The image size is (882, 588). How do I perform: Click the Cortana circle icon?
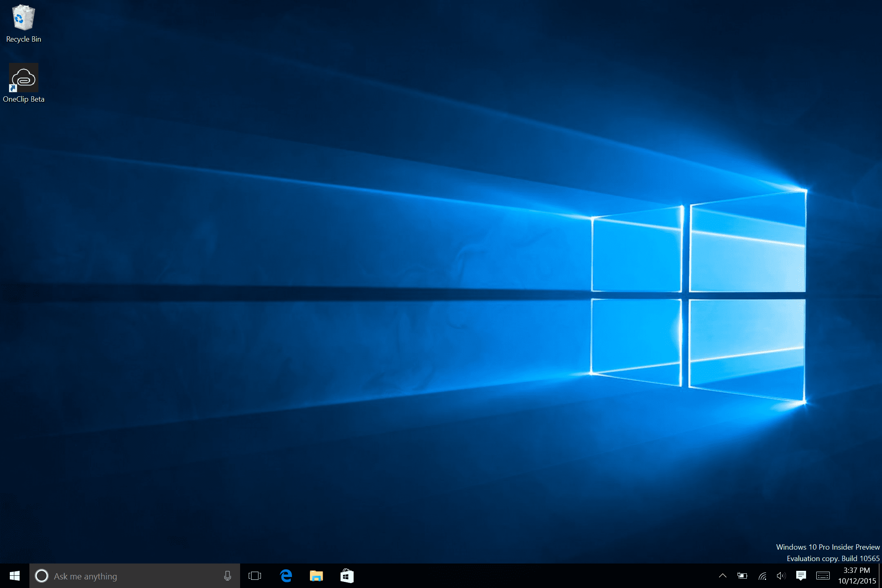pos(42,576)
